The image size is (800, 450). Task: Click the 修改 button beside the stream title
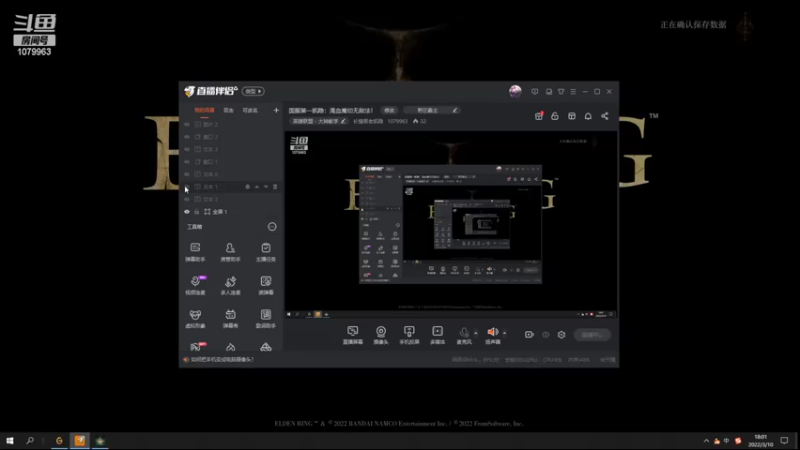click(389, 110)
